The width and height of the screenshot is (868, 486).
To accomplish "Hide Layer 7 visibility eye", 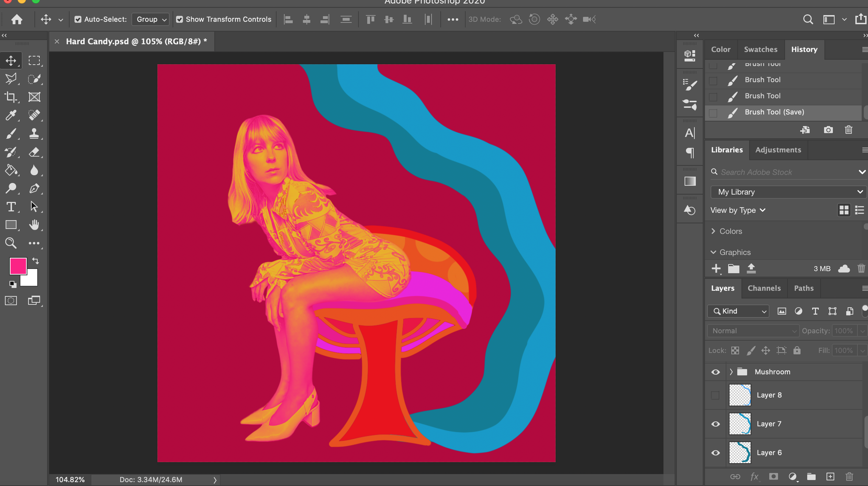I will coord(715,424).
